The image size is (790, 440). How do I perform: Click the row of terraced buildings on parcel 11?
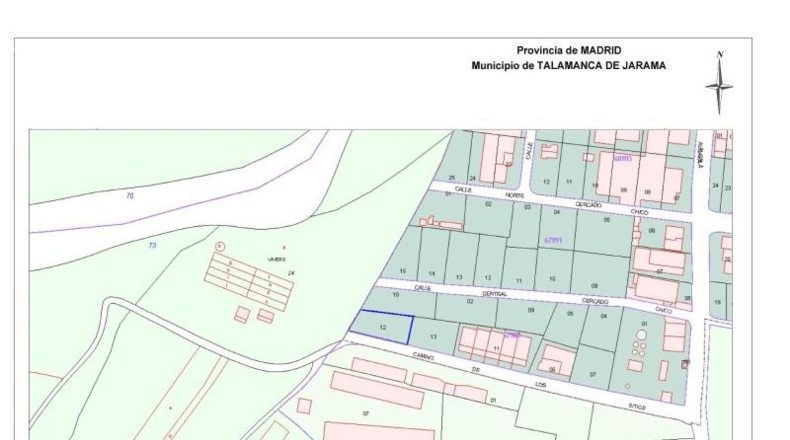[x=495, y=346]
